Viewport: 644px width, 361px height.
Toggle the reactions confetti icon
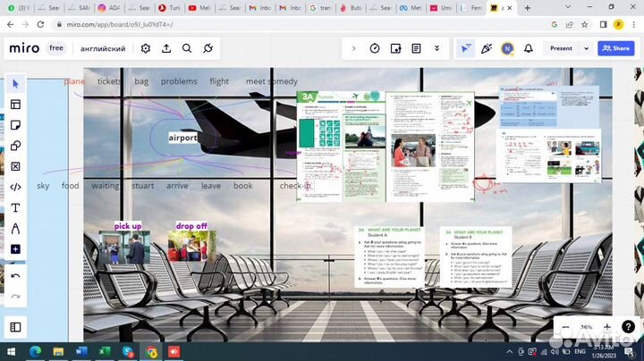pos(487,48)
